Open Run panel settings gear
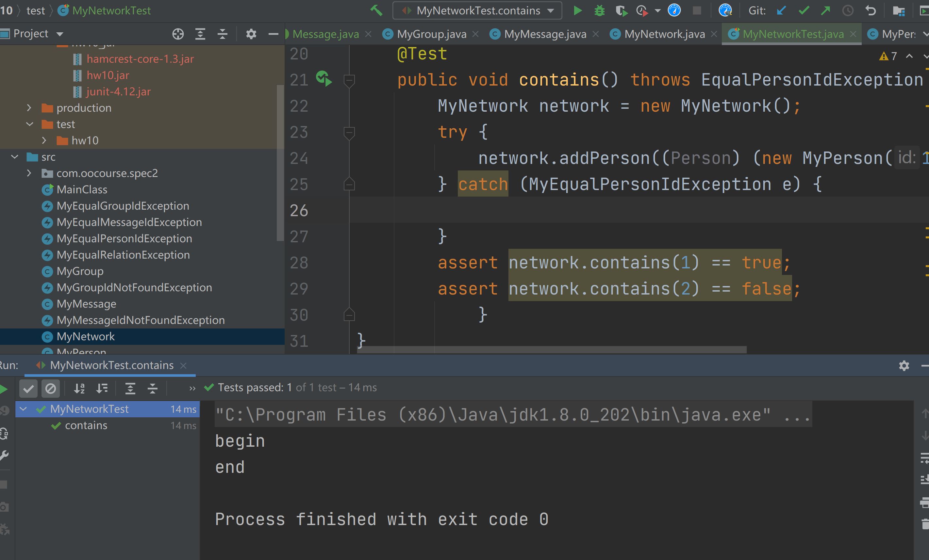Image resolution: width=929 pixels, height=560 pixels. [x=904, y=365]
